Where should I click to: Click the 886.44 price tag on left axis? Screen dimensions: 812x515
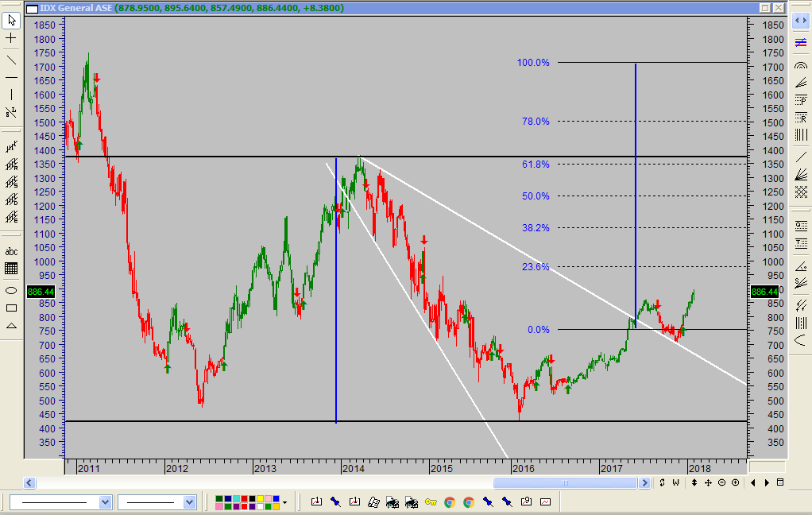coord(41,292)
